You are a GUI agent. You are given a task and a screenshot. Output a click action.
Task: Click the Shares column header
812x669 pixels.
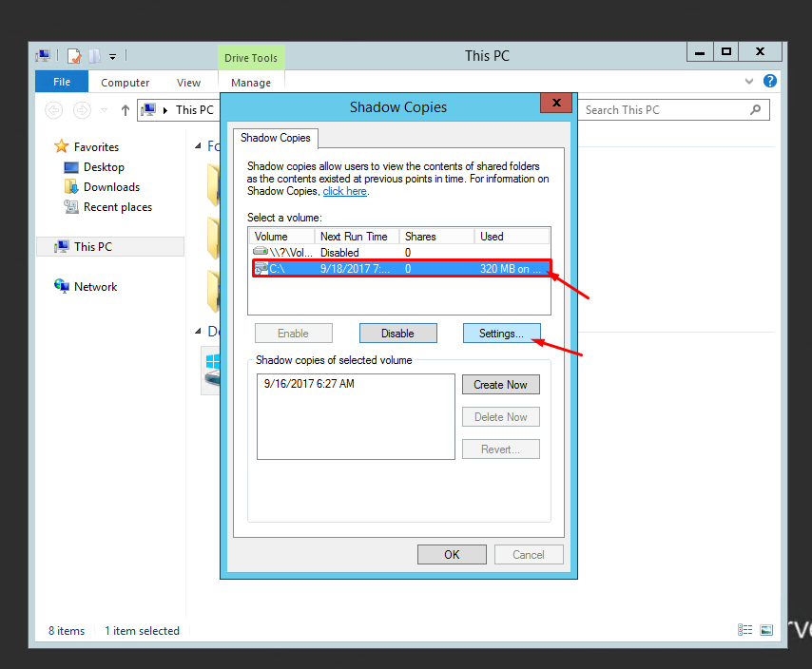pyautogui.click(x=436, y=237)
